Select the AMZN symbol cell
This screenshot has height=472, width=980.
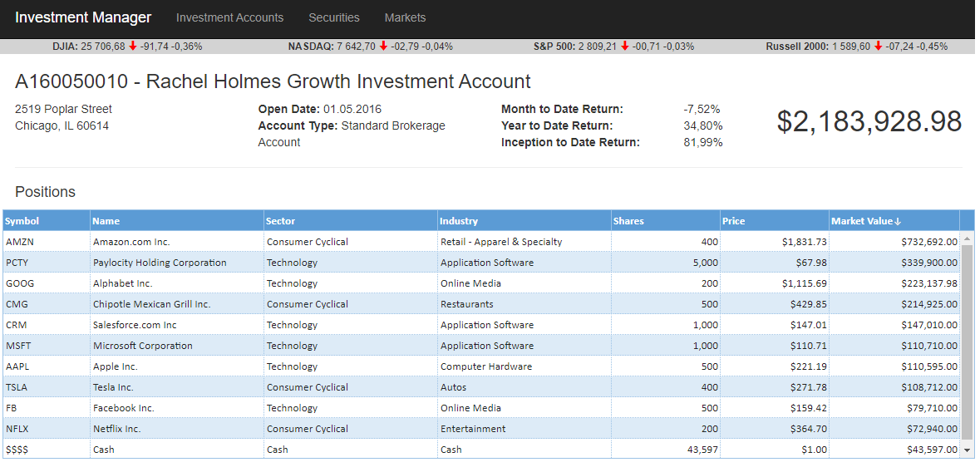pos(47,241)
